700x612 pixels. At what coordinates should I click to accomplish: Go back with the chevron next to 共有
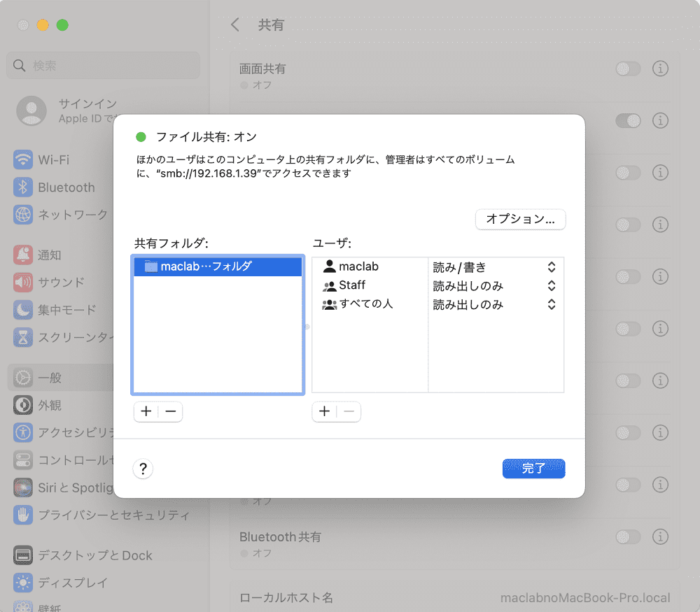coord(235,24)
